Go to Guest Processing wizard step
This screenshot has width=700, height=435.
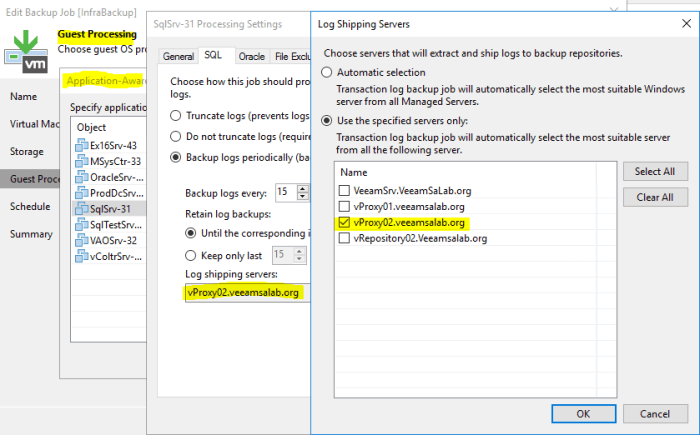[30, 179]
